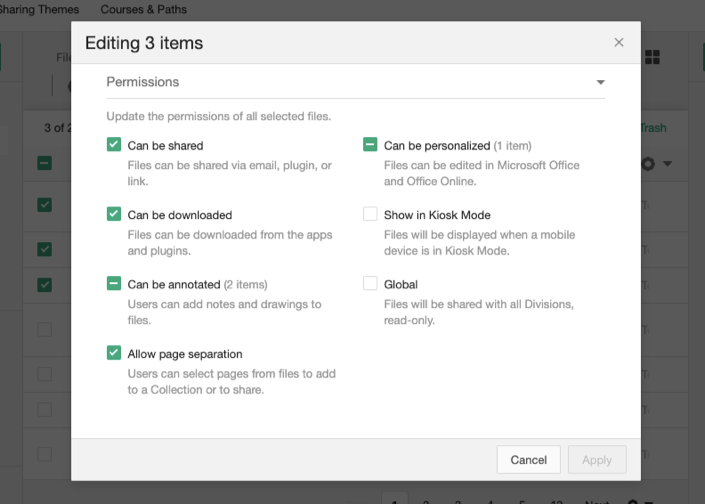This screenshot has height=504, width=705.
Task: Close the Editing 3 items dialog
Action: pyautogui.click(x=619, y=42)
